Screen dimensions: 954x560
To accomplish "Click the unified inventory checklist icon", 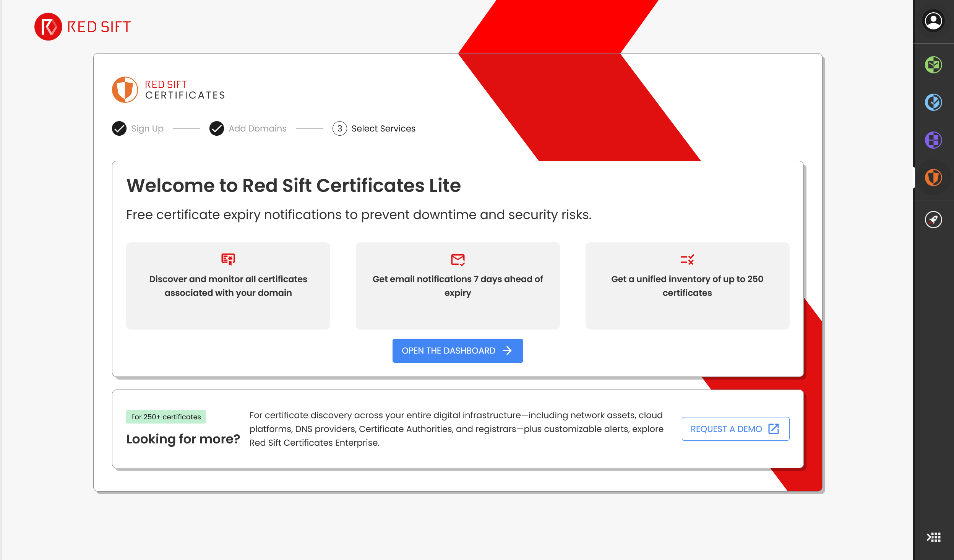I will (687, 260).
